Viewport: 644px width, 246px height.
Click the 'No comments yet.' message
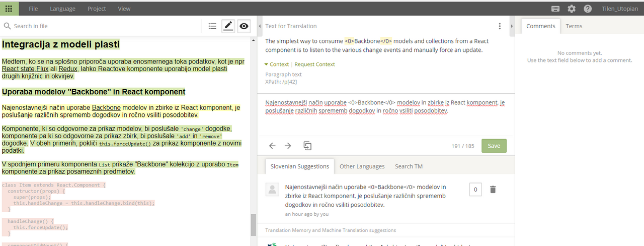point(580,53)
